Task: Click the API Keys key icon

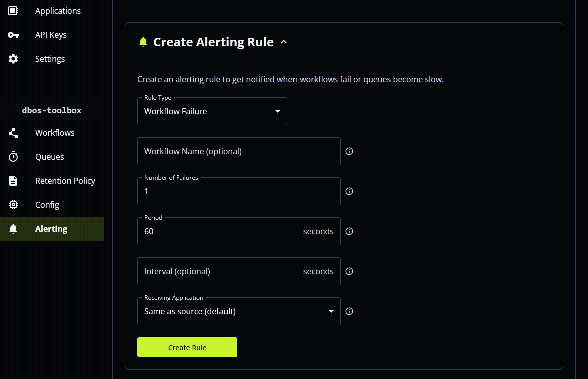Action: (13, 35)
